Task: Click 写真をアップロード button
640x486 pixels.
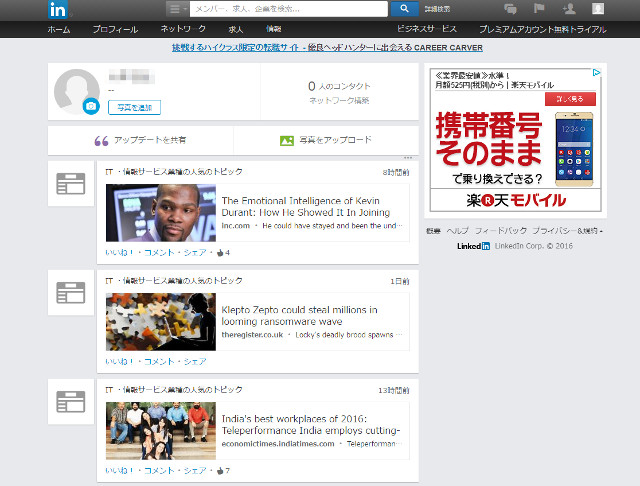Action: click(x=326, y=140)
